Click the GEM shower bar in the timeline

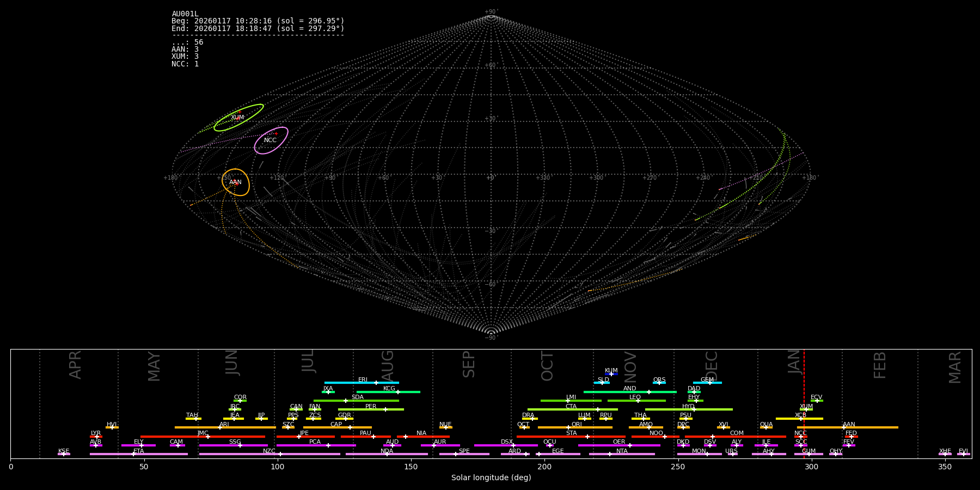tap(707, 383)
